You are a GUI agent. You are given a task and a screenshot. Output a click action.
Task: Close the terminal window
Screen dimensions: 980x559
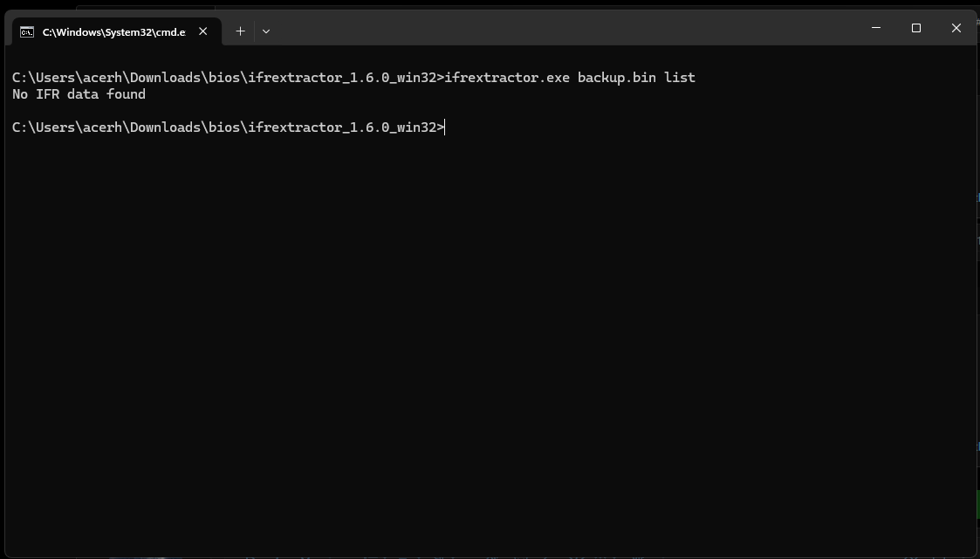click(956, 28)
